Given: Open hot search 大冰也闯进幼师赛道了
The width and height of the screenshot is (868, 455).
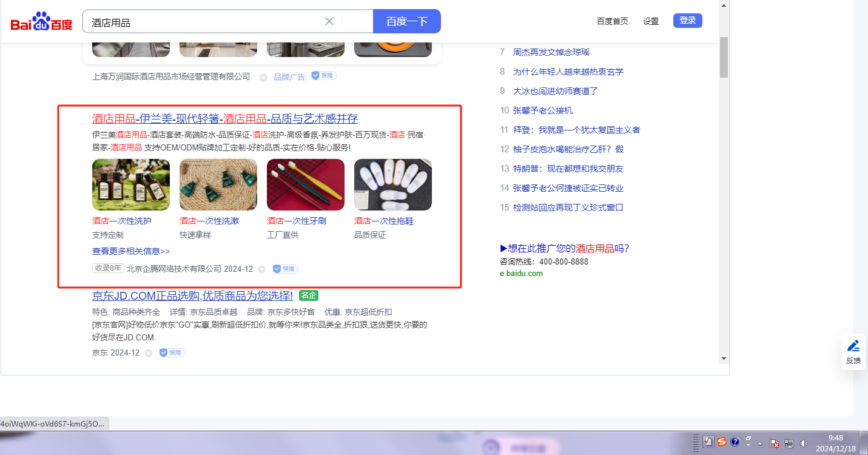Looking at the screenshot, I should [556, 91].
